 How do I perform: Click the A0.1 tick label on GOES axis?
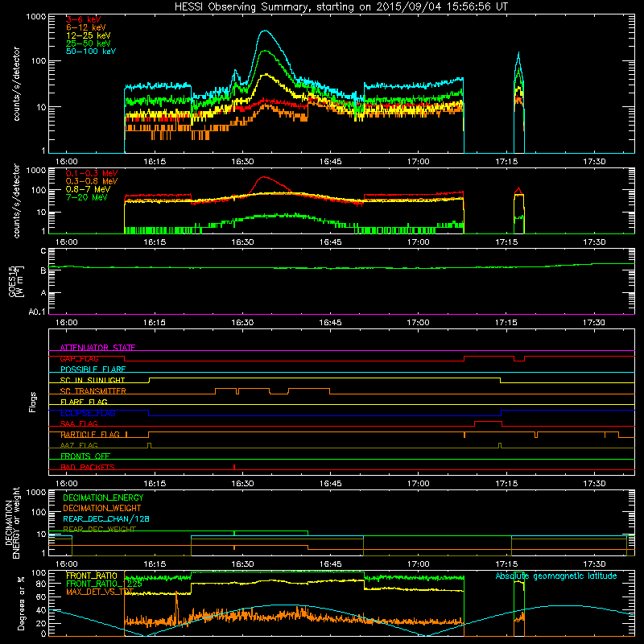pyautogui.click(x=37, y=312)
